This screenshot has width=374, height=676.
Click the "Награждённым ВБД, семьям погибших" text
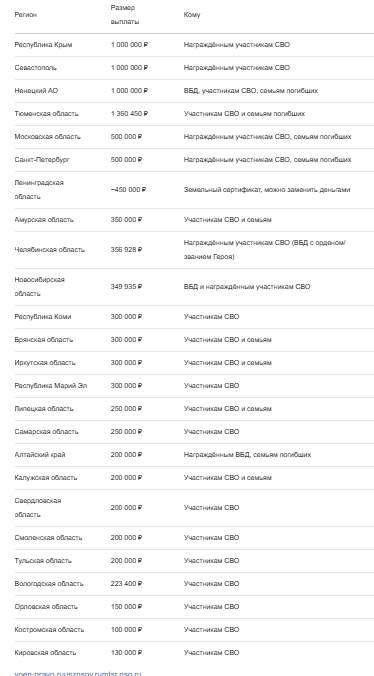tap(247, 455)
